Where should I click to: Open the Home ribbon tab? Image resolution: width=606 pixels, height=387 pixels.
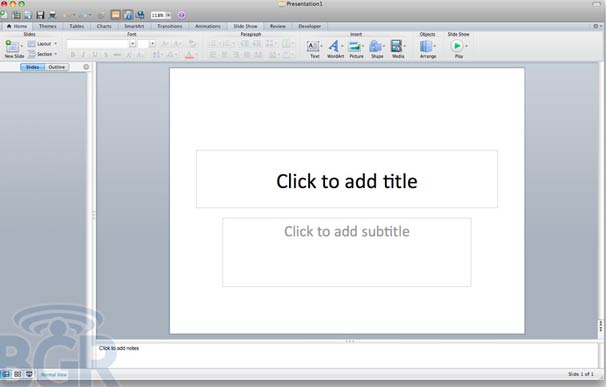click(17, 26)
